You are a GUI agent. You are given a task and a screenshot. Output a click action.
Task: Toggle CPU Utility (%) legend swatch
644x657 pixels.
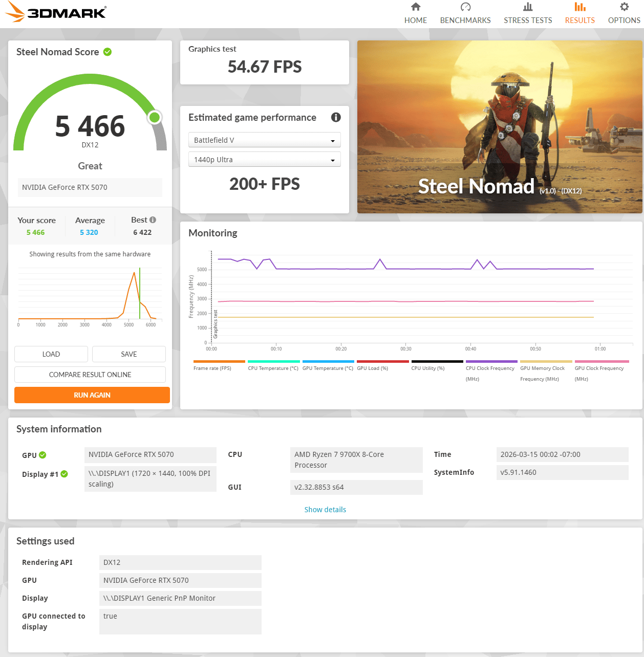(437, 361)
